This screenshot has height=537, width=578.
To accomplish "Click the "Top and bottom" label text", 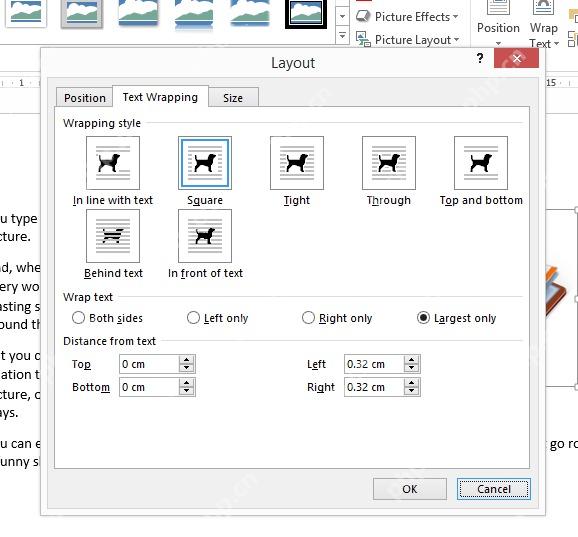I will pyautogui.click(x=481, y=200).
